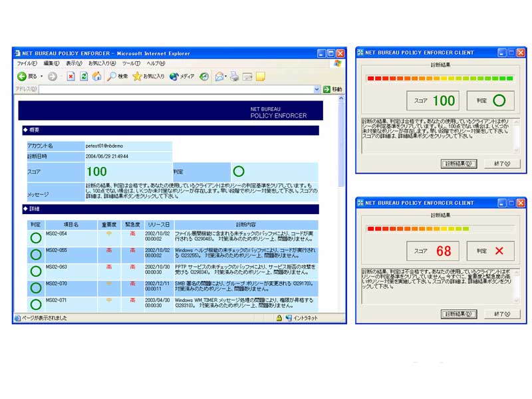Click the account name petest01@nbdemo
532x399 pixels.
[x=104, y=146]
